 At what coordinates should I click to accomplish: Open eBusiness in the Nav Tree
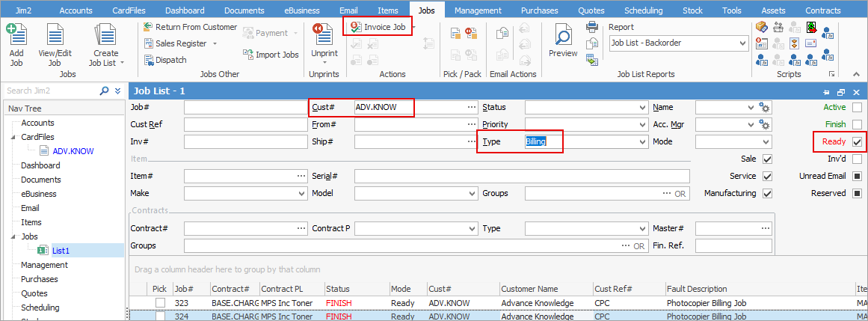(x=39, y=194)
